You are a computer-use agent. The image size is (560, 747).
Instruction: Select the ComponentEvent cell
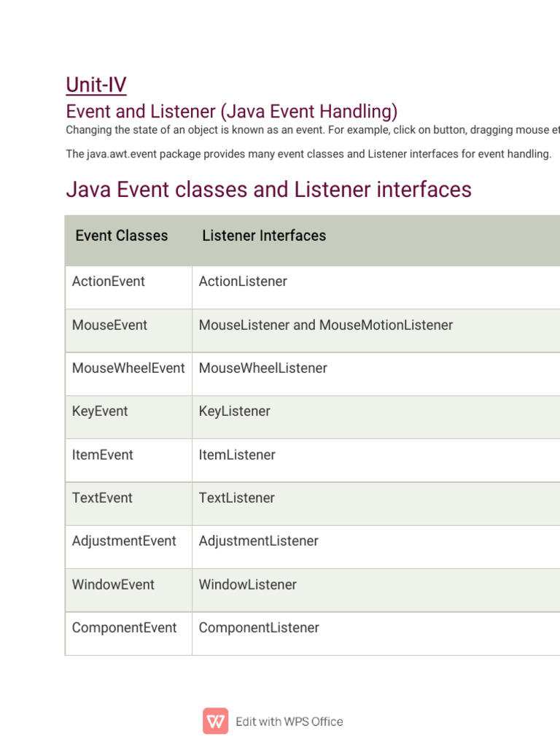pyautogui.click(x=125, y=628)
